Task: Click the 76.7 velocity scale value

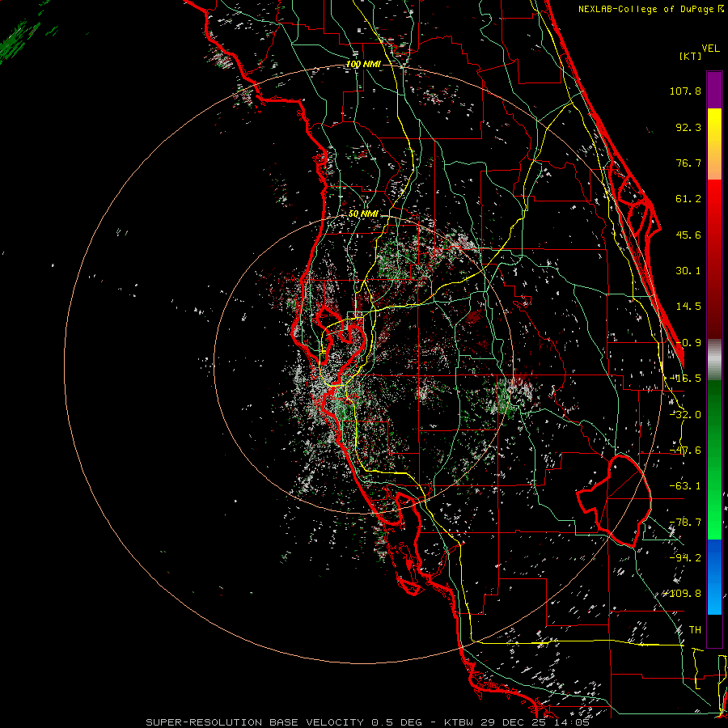Action: pyautogui.click(x=688, y=163)
